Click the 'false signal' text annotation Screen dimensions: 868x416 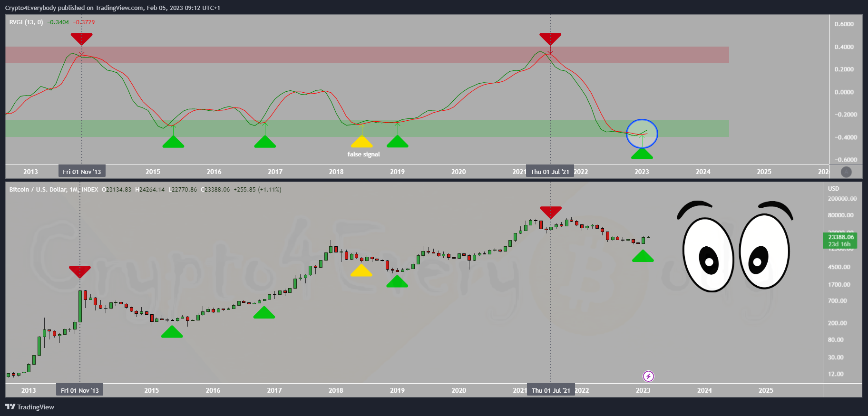point(364,155)
